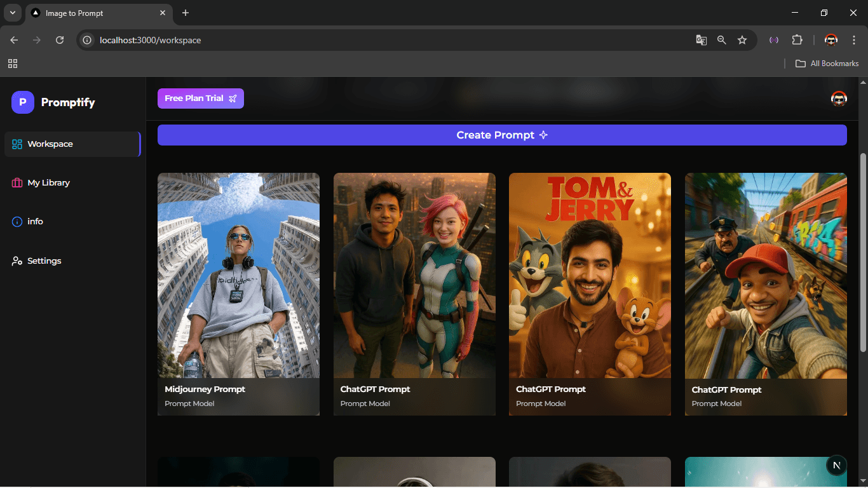The height and width of the screenshot is (488, 868).
Task: Open Settings in the sidebar
Action: pyautogui.click(x=72, y=261)
